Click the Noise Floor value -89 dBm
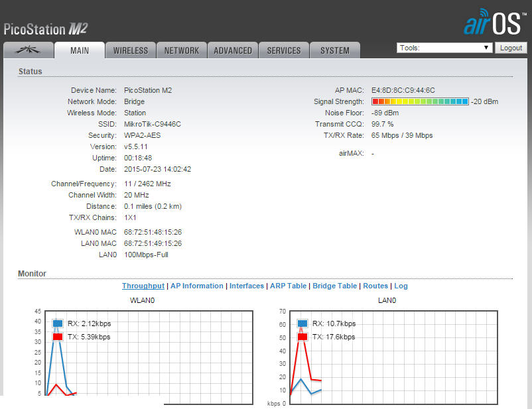This screenshot has width=532, height=409. pyautogui.click(x=385, y=113)
